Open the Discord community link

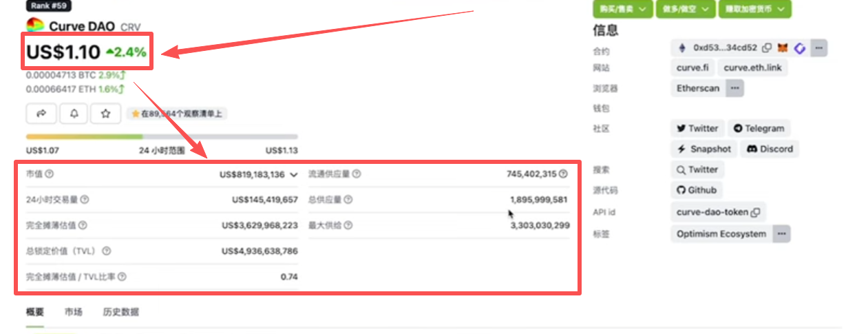click(x=770, y=149)
